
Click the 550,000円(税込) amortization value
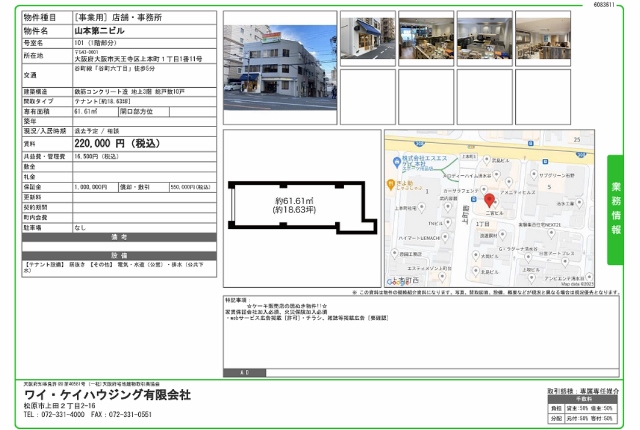(x=190, y=187)
